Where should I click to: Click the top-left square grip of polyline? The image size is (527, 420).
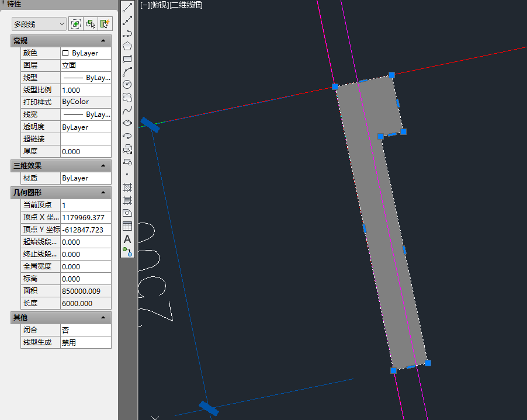tap(335, 86)
